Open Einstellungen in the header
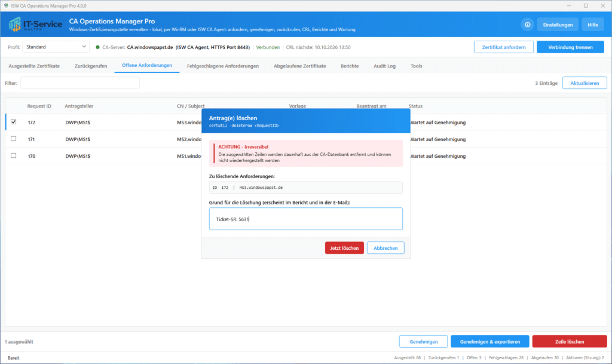 tap(558, 25)
